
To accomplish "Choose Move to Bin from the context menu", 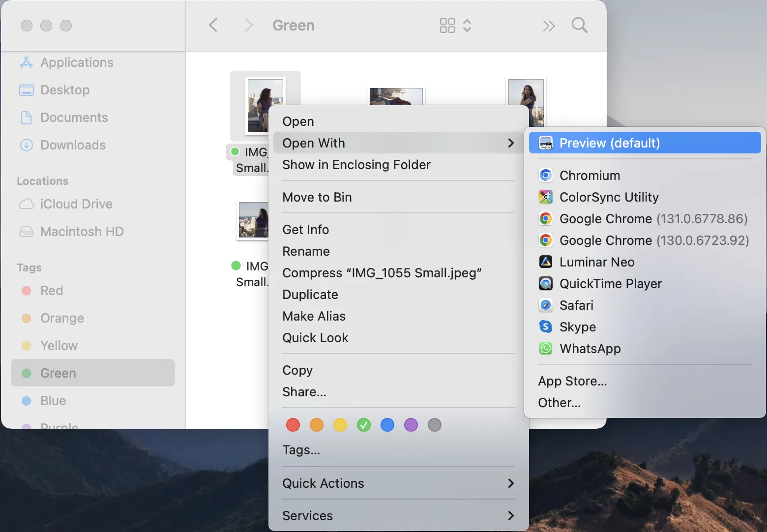I will (317, 197).
